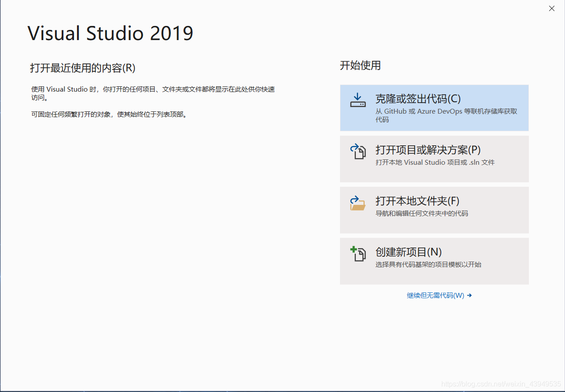
Task: Select 克隆或签出代码(C) heading
Action: point(418,99)
